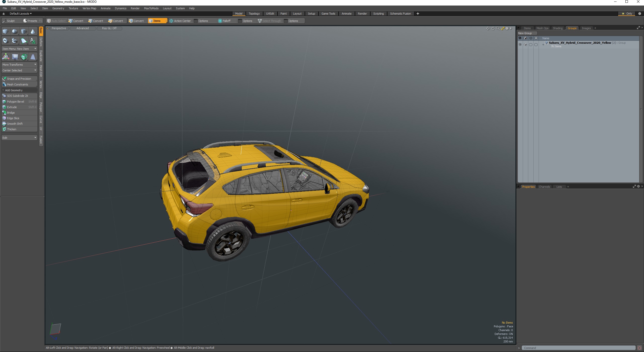Image resolution: width=644 pixels, height=352 pixels.
Task: Open the Center Selected dropdown
Action: [19, 70]
